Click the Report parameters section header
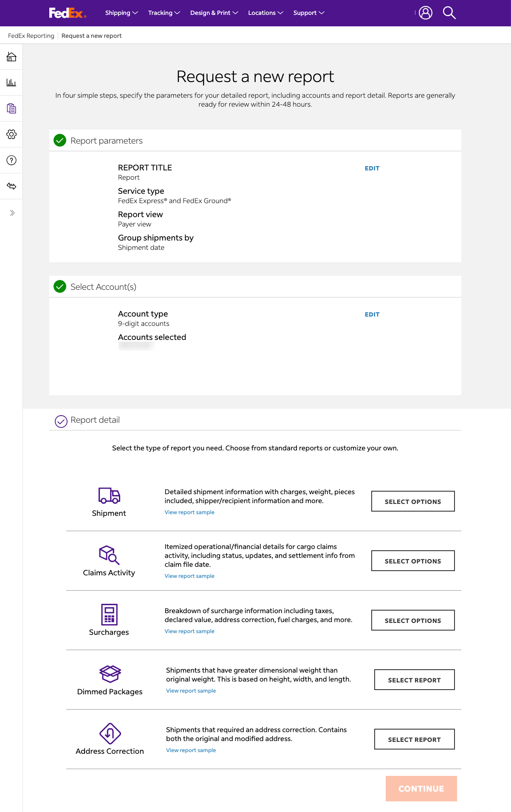This screenshot has height=812, width=511. click(x=255, y=141)
